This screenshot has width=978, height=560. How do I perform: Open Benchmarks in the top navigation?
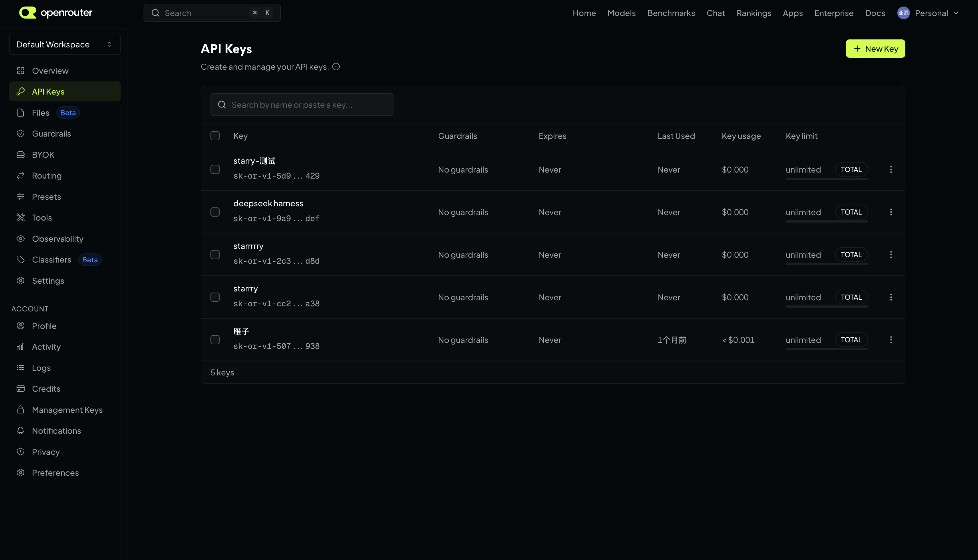click(671, 13)
